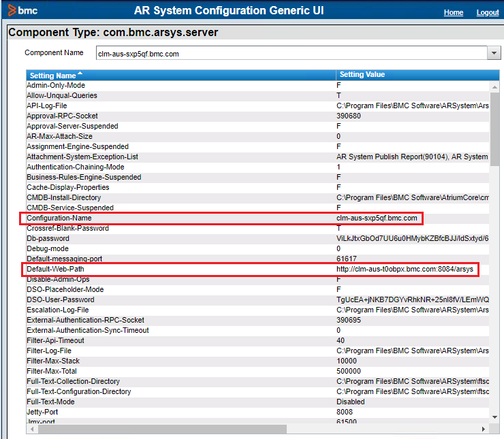Screen dimensions: 504x439
Task: Click the horizontal scrollbar thumb
Action: pyautogui.click(x=161, y=429)
